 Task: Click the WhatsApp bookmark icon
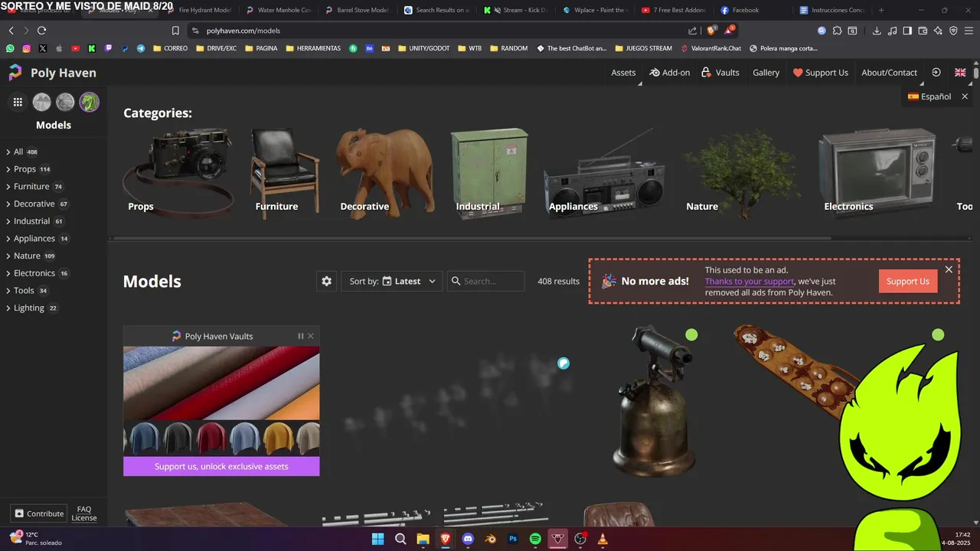click(10, 48)
